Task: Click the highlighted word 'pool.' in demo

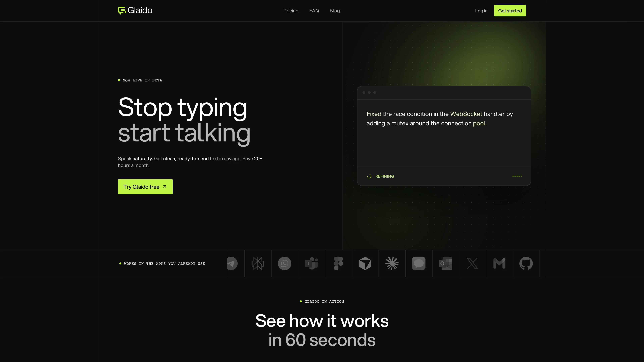Action: [480, 123]
